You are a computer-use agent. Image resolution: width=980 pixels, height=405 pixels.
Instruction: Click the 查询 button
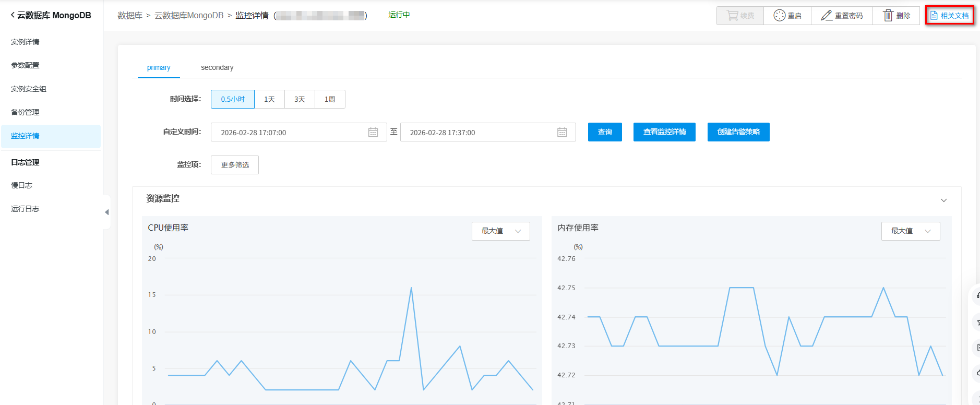point(605,132)
